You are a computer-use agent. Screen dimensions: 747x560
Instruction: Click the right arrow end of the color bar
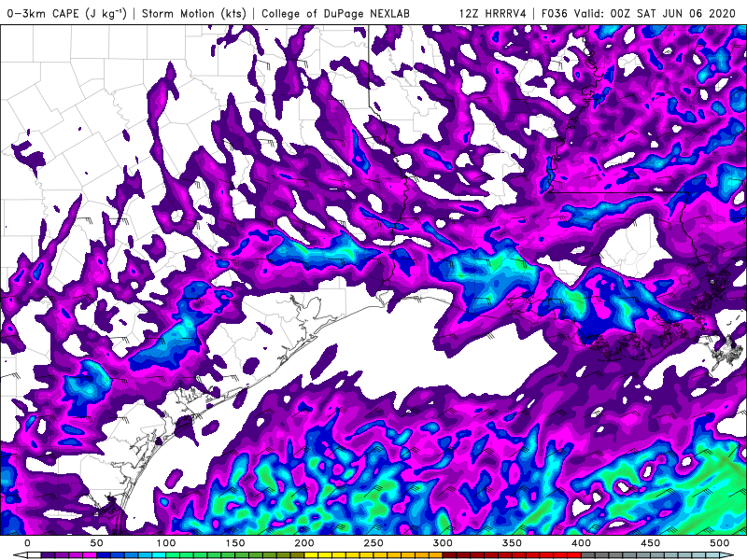726,555
